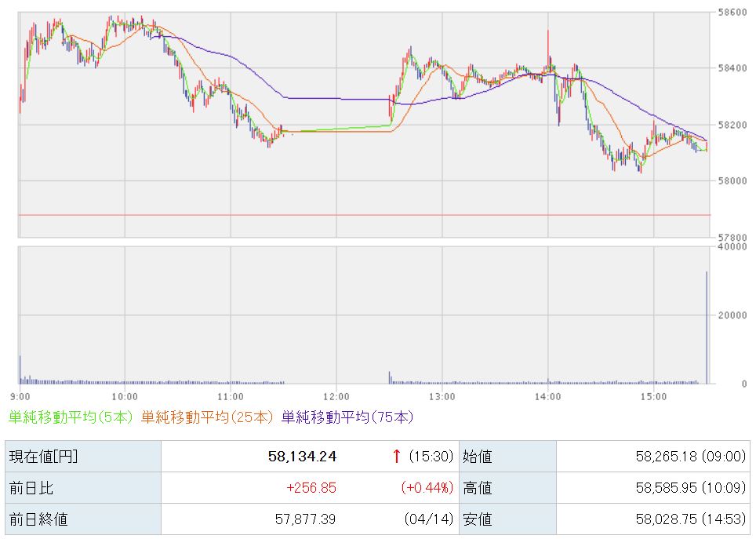Viewport: 756px width, 539px height.
Task: Click the 15:00 time axis label
Action: coord(653,396)
